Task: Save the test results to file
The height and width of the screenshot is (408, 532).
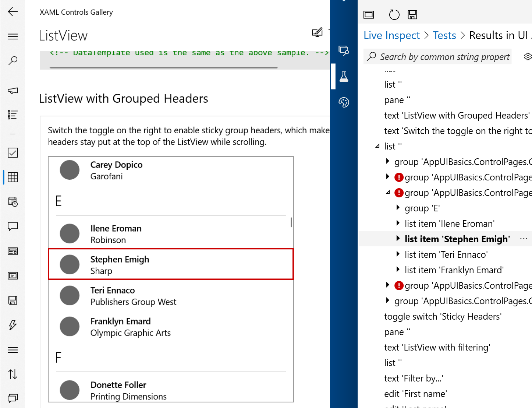Action: click(412, 15)
